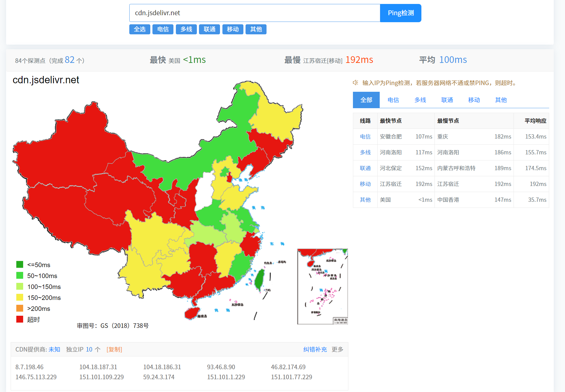Screen dimensions: 565x392
Task: Click the 超时 red legend swatch
Action: (x=20, y=319)
